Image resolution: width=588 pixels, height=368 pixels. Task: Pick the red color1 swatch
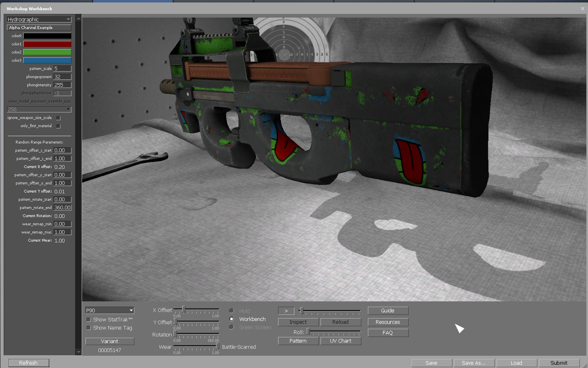click(47, 44)
